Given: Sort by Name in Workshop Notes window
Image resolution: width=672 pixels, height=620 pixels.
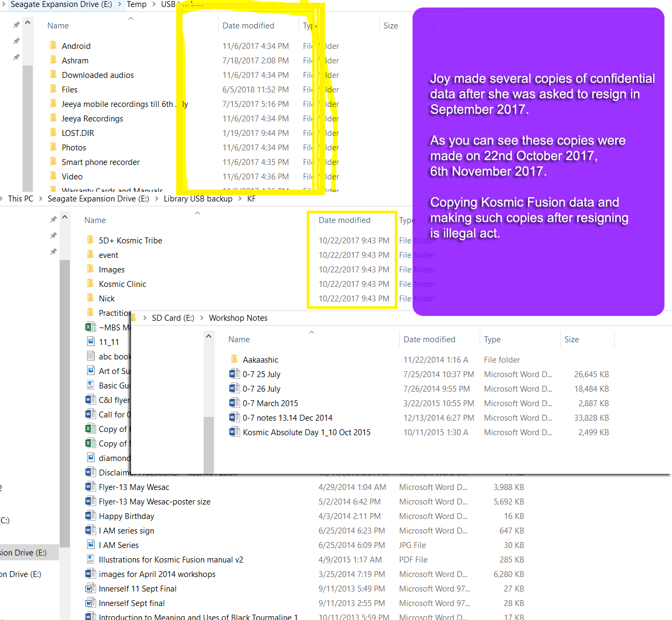Looking at the screenshot, I should coord(239,340).
